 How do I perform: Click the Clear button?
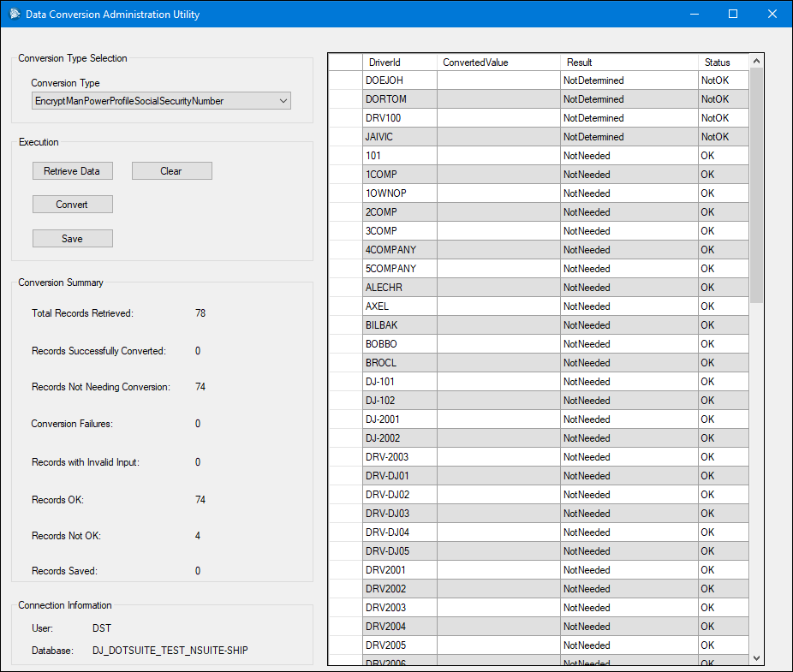(171, 170)
